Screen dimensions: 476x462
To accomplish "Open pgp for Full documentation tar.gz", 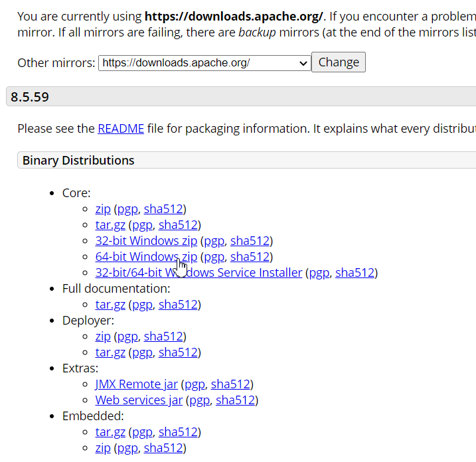I will (x=142, y=305).
